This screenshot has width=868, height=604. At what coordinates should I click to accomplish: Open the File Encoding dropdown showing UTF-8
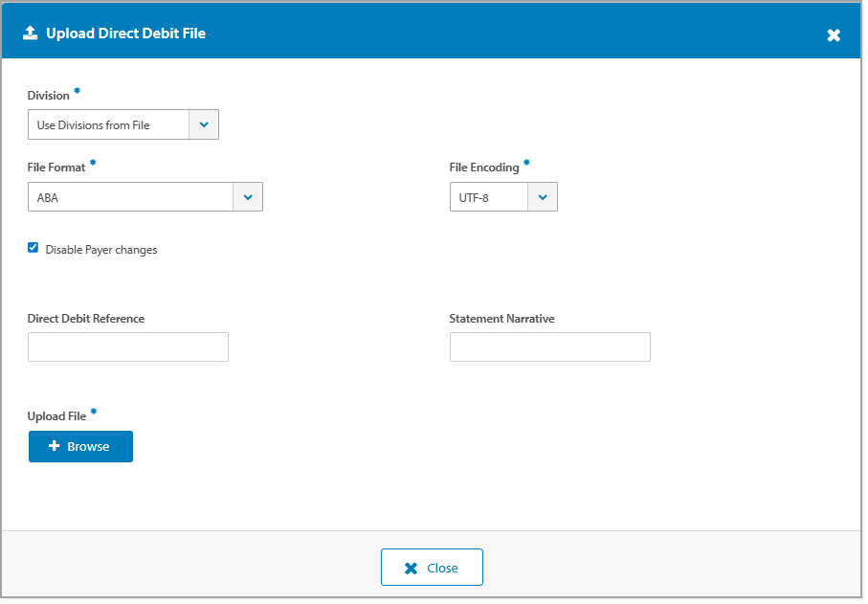[x=543, y=196]
